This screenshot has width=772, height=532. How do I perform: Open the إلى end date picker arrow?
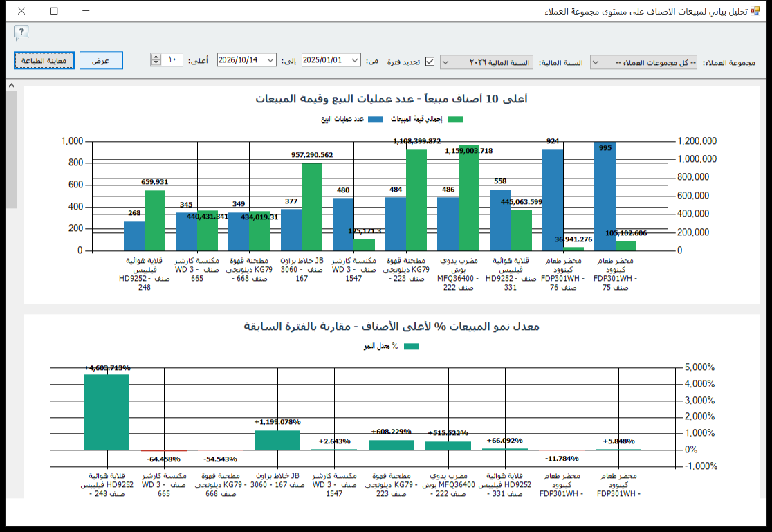(x=270, y=60)
